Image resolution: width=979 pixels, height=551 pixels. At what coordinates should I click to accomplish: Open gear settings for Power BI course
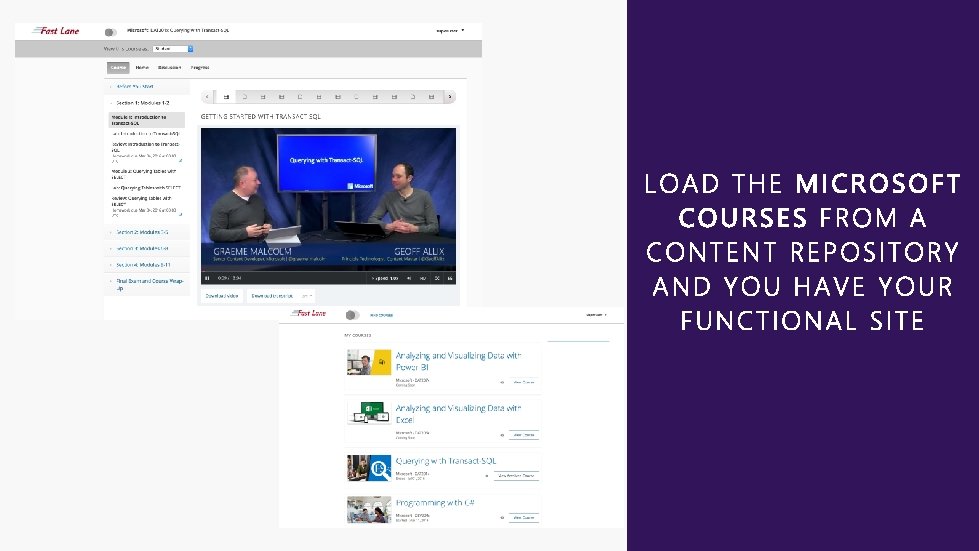[502, 382]
